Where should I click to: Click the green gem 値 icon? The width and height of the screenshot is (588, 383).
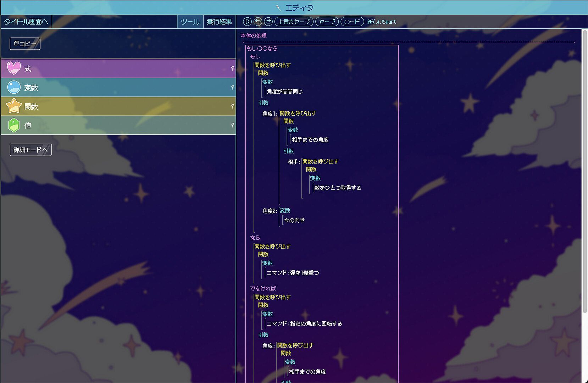point(14,125)
